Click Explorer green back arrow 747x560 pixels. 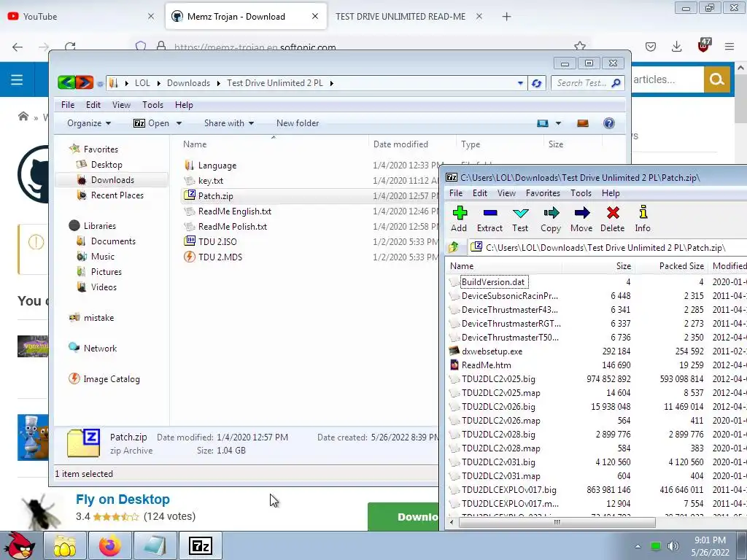pyautogui.click(x=66, y=83)
